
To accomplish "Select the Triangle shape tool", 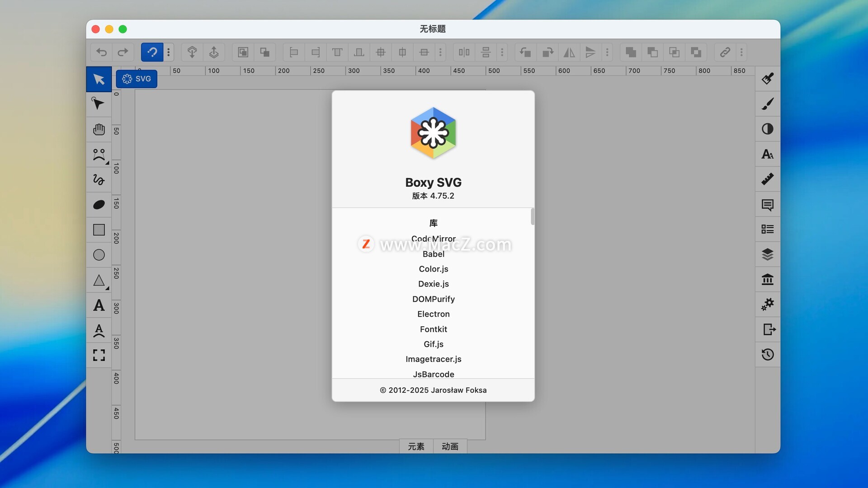I will coord(99,280).
